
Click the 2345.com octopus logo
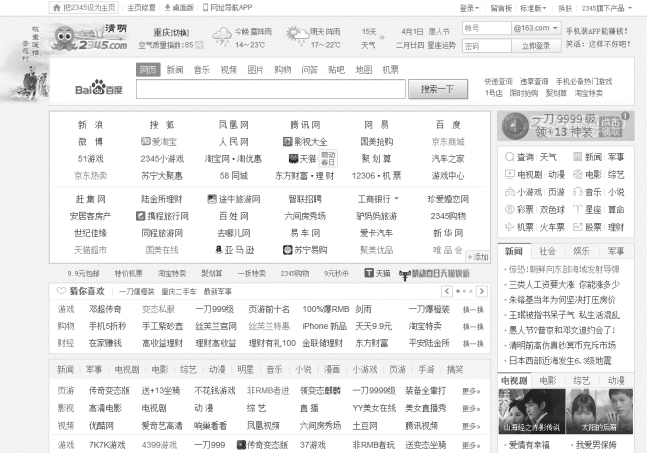tap(91, 38)
